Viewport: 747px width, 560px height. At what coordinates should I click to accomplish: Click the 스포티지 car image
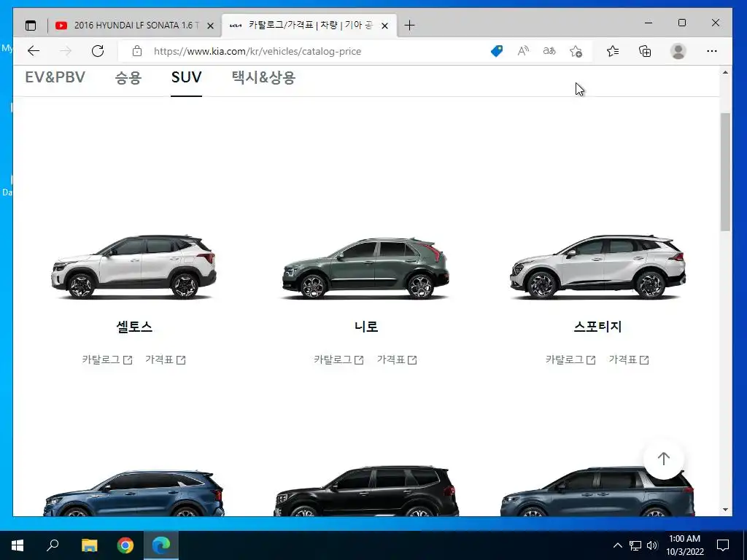click(597, 266)
